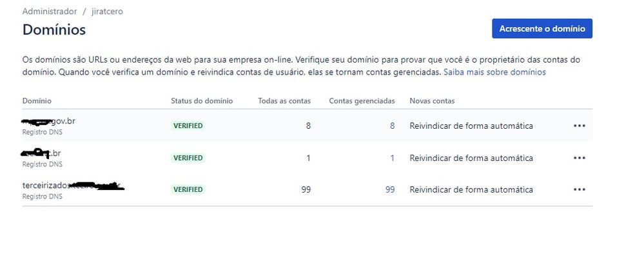
Task: Click the Status do domínio column header
Action: click(x=202, y=101)
